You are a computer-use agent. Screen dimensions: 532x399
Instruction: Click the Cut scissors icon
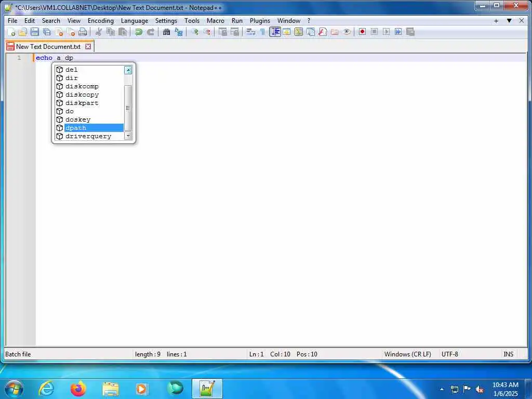pos(98,32)
